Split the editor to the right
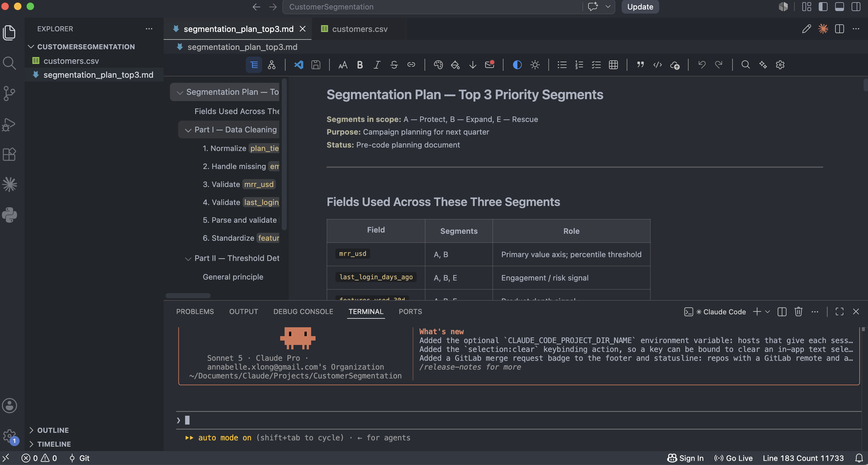The image size is (868, 465). (x=839, y=29)
